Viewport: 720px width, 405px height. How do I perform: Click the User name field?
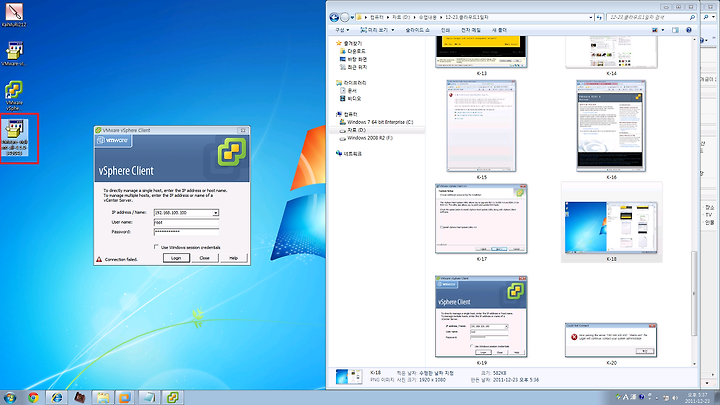click(186, 222)
